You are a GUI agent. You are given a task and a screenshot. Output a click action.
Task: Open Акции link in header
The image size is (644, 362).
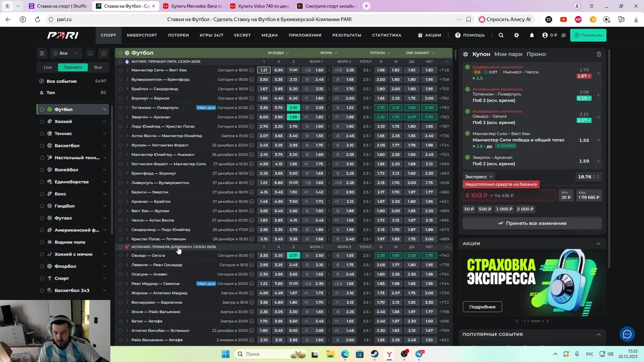(430, 35)
